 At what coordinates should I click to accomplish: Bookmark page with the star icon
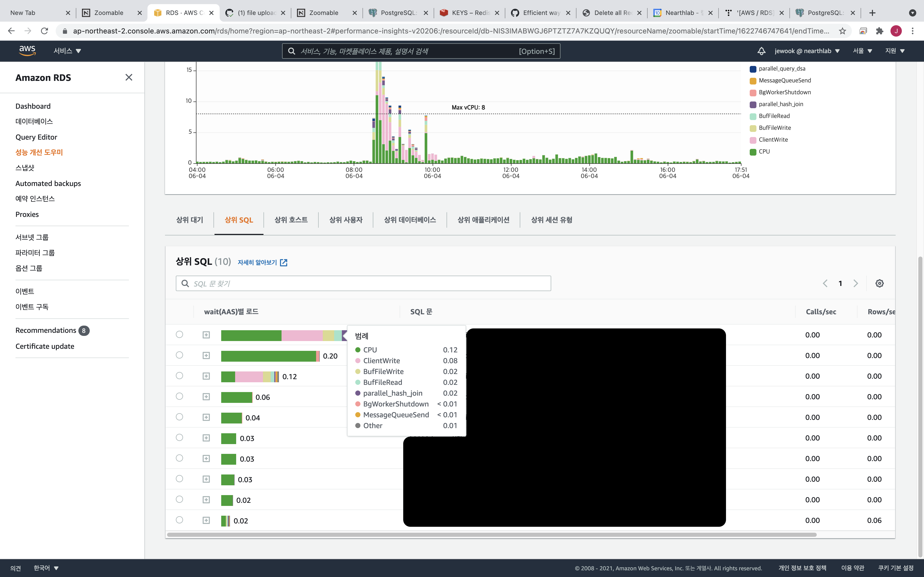point(842,31)
